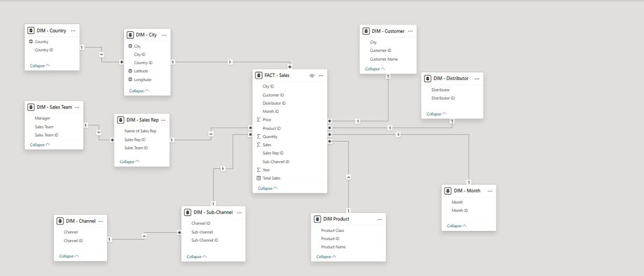Collapse the DIM - Month table
The height and width of the screenshot is (276, 644).
tap(457, 226)
